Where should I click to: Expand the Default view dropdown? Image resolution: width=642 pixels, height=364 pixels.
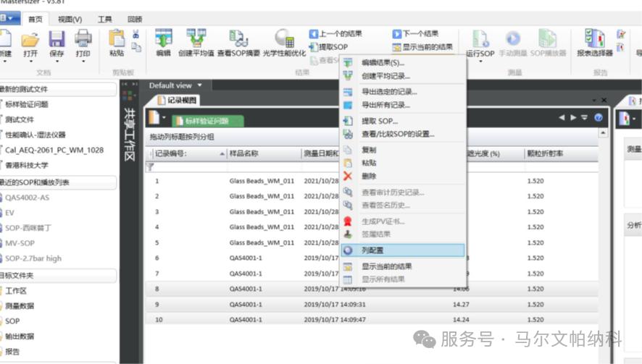(x=200, y=85)
